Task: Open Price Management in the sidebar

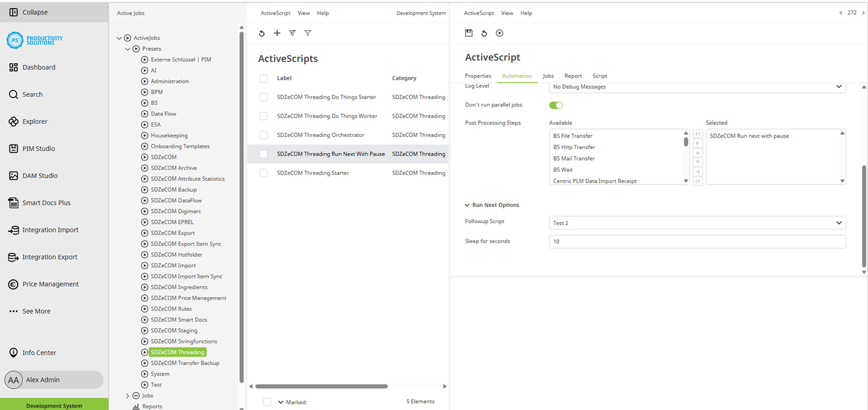Action: tap(51, 284)
